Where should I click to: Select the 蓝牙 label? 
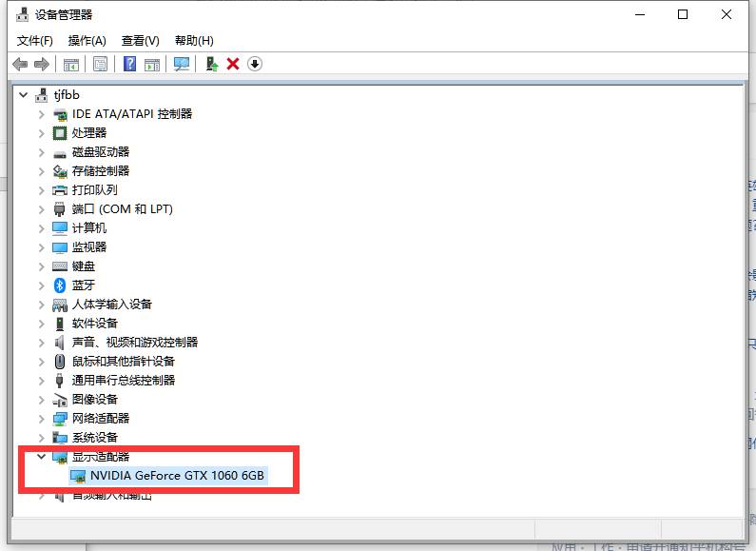point(84,285)
